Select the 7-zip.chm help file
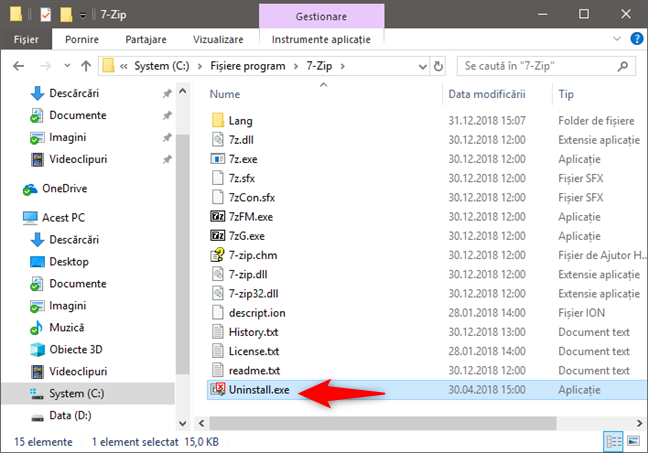The image size is (648, 453). pyautogui.click(x=253, y=255)
